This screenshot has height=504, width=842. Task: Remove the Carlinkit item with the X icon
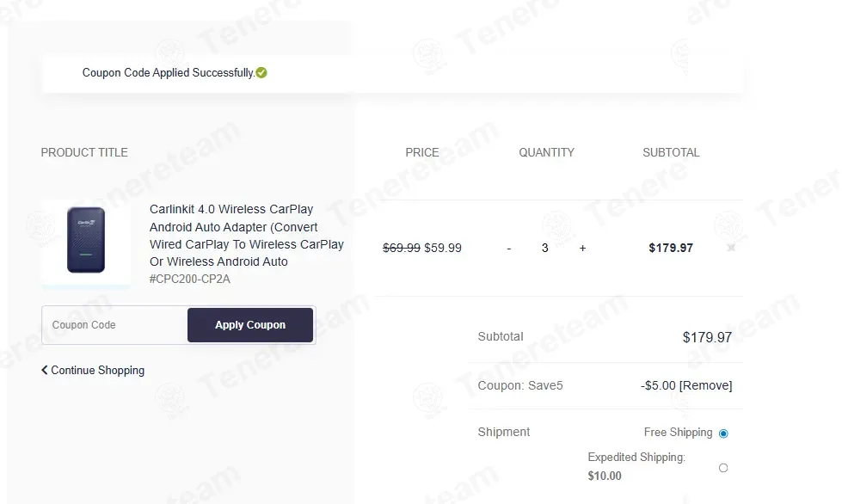click(x=731, y=248)
